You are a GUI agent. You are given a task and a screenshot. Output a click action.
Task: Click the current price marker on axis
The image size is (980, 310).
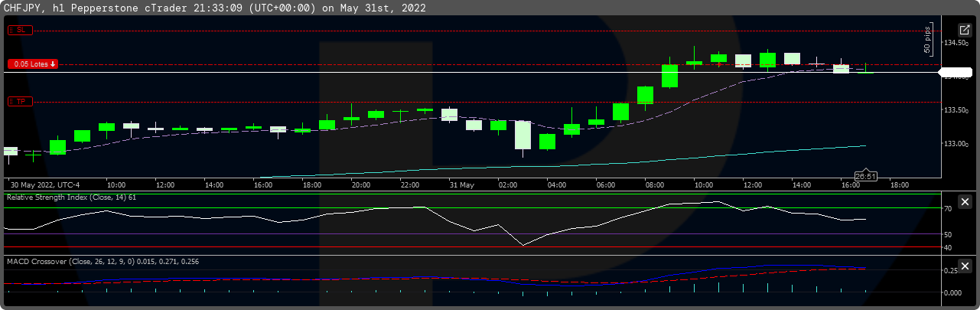click(956, 75)
